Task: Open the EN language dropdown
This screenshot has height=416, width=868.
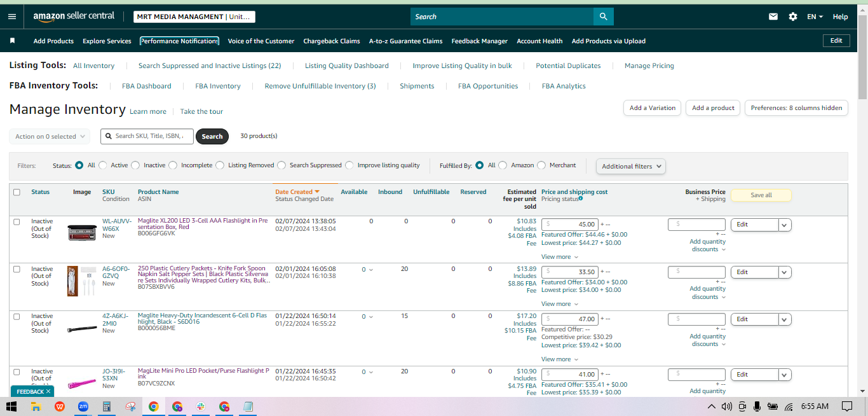Action: click(815, 17)
